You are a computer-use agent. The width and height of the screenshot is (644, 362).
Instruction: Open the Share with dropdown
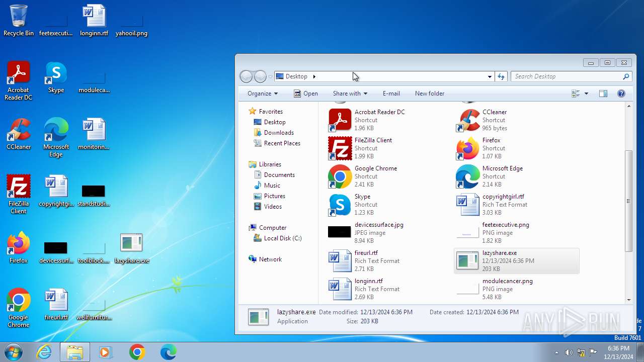pyautogui.click(x=350, y=94)
